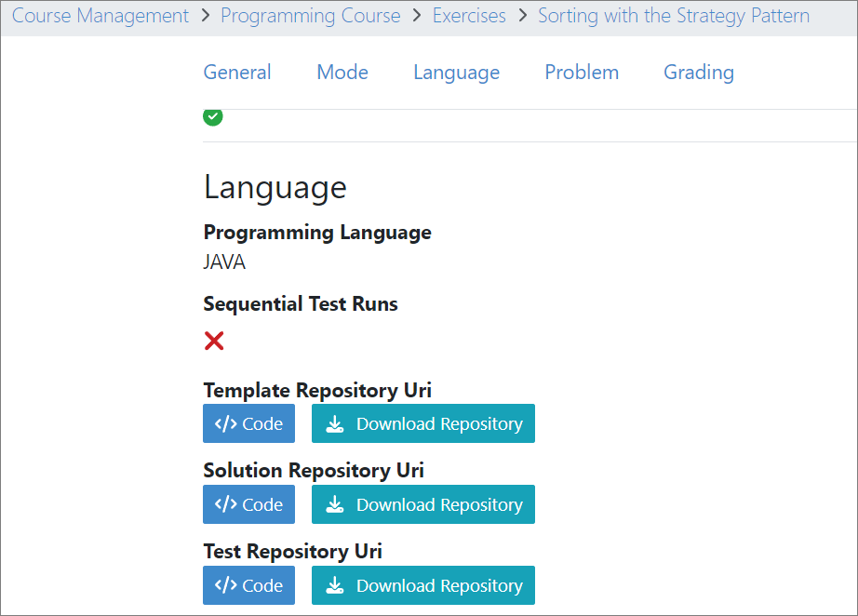
Task: Download the Test Repository
Action: [x=423, y=584]
